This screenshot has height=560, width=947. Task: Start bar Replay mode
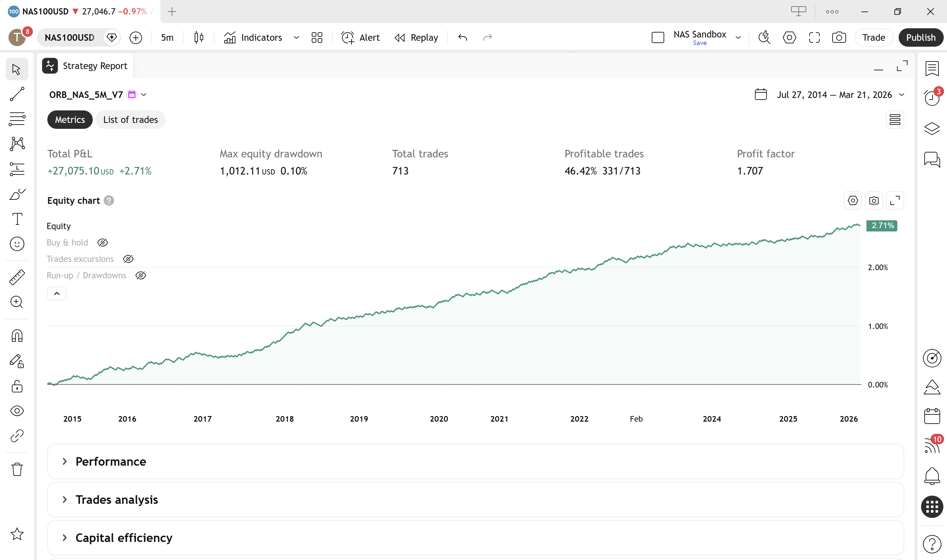[416, 37]
